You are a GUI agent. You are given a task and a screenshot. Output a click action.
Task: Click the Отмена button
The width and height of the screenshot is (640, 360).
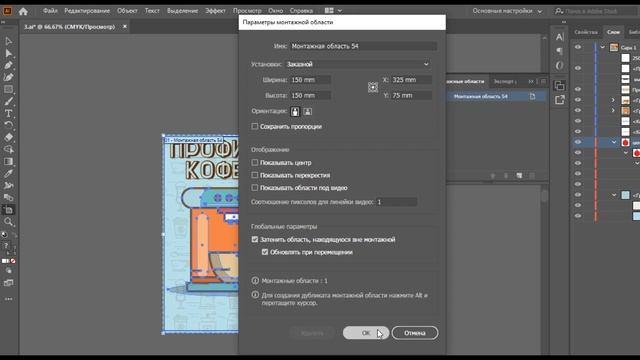[x=415, y=333]
